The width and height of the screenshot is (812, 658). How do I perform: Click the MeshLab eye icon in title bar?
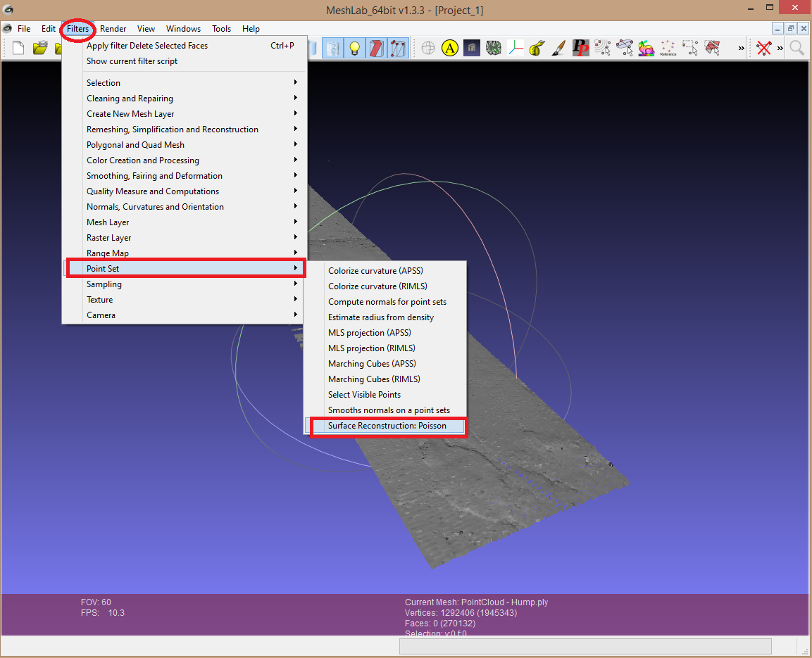click(x=8, y=9)
